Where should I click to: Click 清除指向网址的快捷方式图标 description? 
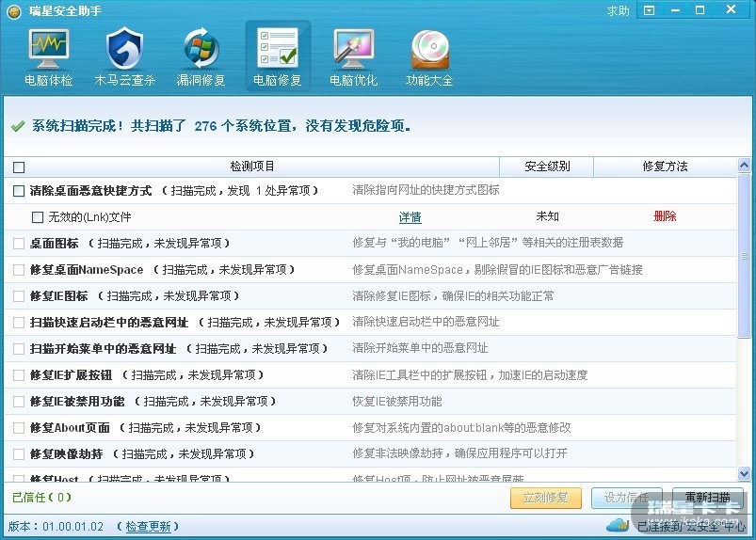point(426,190)
